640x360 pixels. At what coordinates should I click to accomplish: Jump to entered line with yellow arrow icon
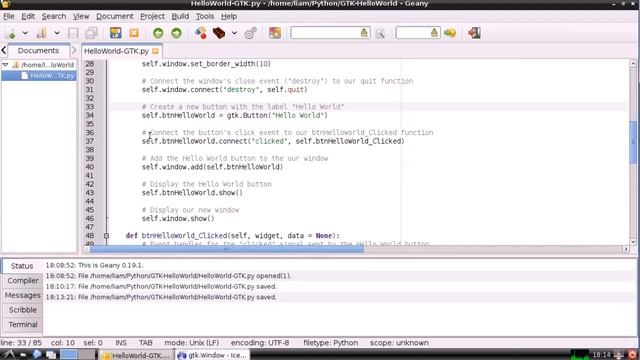pos(450,33)
